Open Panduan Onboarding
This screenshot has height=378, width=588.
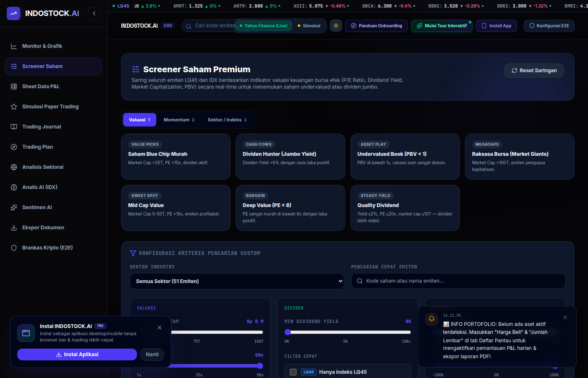pos(376,26)
